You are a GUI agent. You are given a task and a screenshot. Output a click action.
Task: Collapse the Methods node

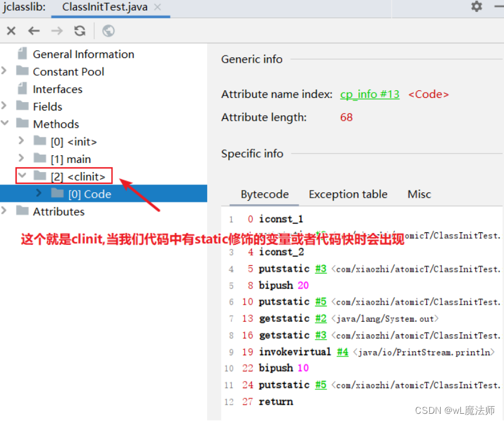tap(5, 124)
